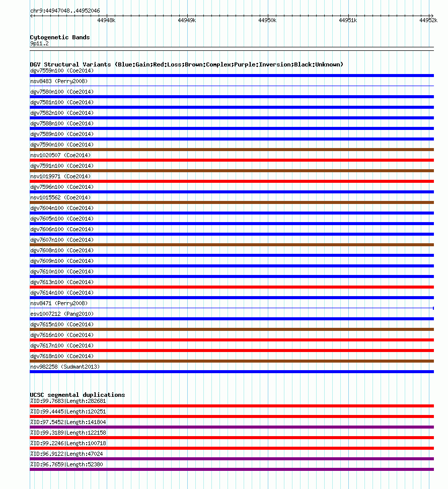448x489 pixels.
Task: Click the UCSC segmental duplications track title
Action: tap(78, 395)
